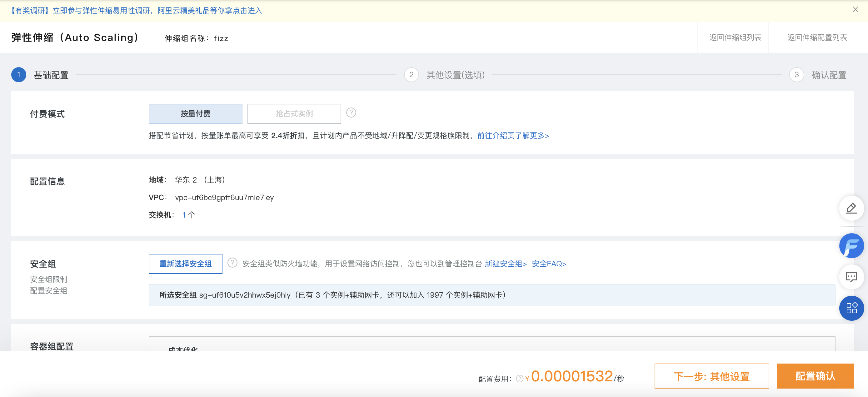Click help icon beside 重新选择安全组 button
This screenshot has width=868, height=397.
click(232, 263)
